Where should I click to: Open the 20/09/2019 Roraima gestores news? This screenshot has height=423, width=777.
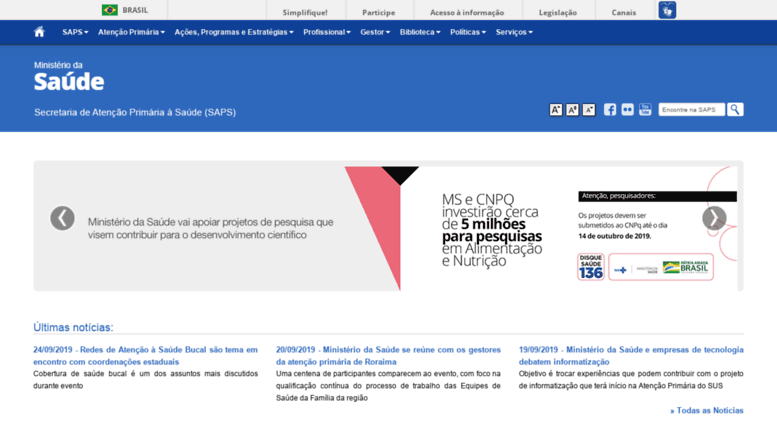[x=388, y=356]
